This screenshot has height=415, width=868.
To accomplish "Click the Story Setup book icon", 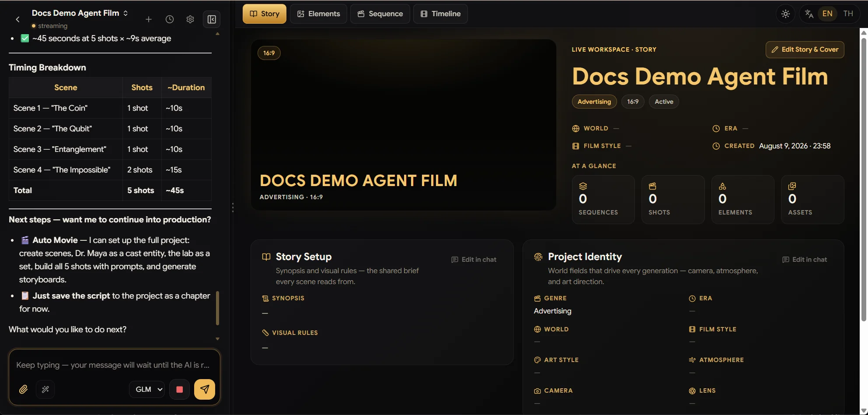I will (266, 257).
